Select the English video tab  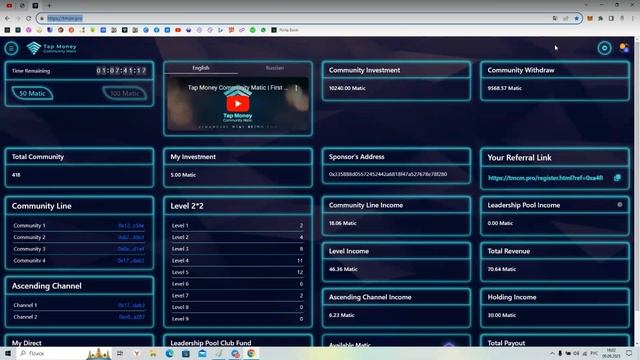tap(201, 68)
